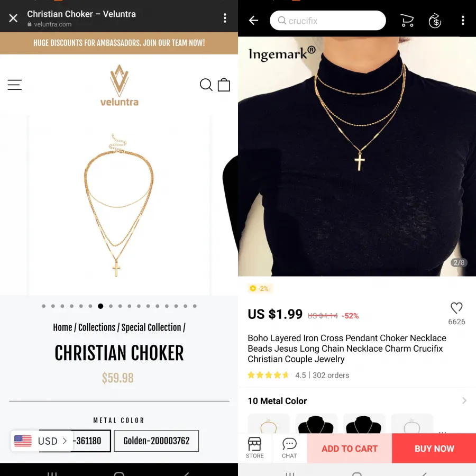Image resolution: width=476 pixels, height=476 pixels.
Task: Open the USD currency selector
Action: tap(42, 441)
